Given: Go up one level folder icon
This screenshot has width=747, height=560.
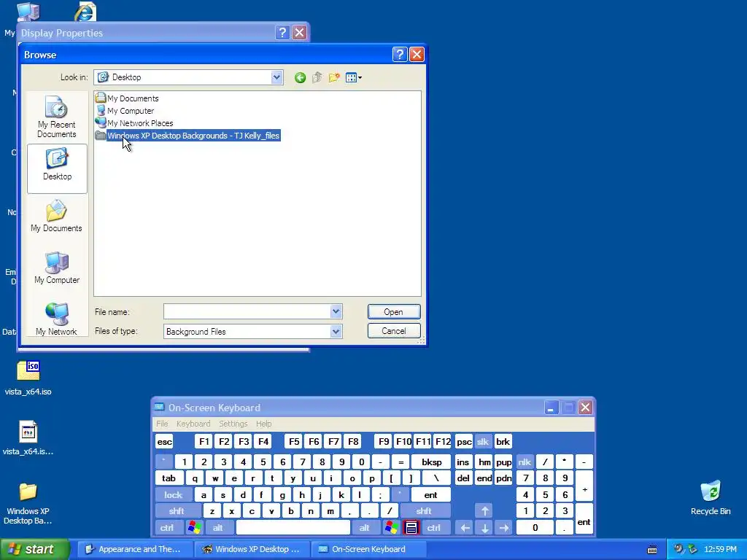Looking at the screenshot, I should (x=317, y=77).
